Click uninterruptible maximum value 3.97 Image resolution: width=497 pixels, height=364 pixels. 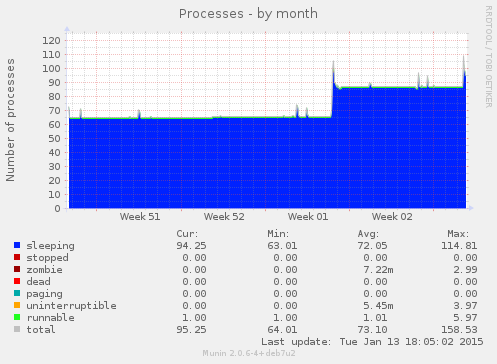(x=465, y=306)
